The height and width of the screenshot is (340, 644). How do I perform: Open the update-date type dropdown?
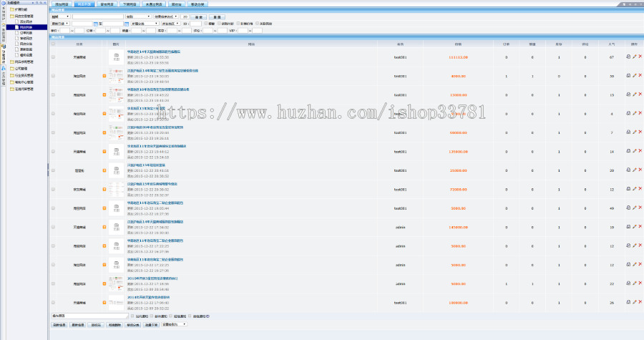click(60, 24)
